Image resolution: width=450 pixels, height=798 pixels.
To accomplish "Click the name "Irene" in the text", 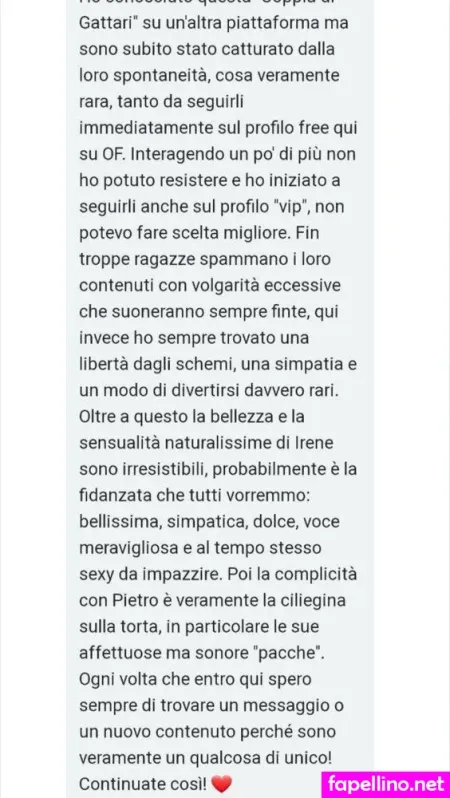I will [x=313, y=443].
